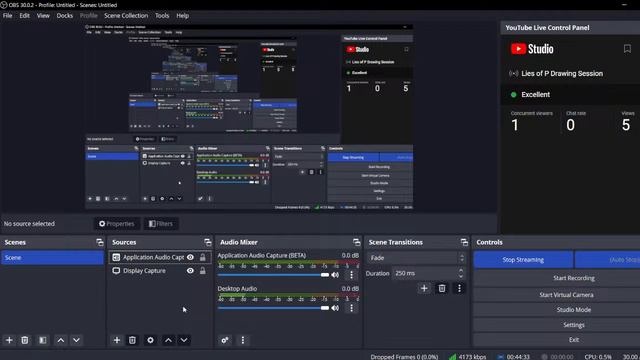
Task: Toggle lock on Application Audio Capture source
Action: (x=202, y=257)
